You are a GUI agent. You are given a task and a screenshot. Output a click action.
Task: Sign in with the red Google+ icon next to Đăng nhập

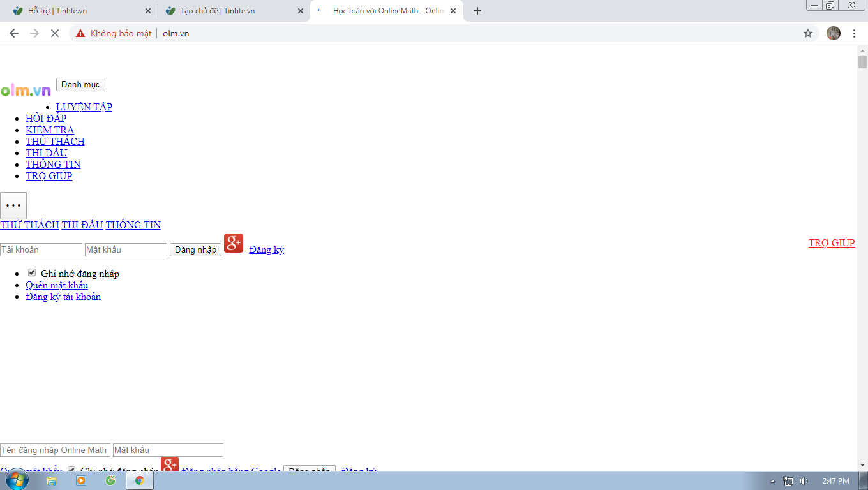click(234, 243)
